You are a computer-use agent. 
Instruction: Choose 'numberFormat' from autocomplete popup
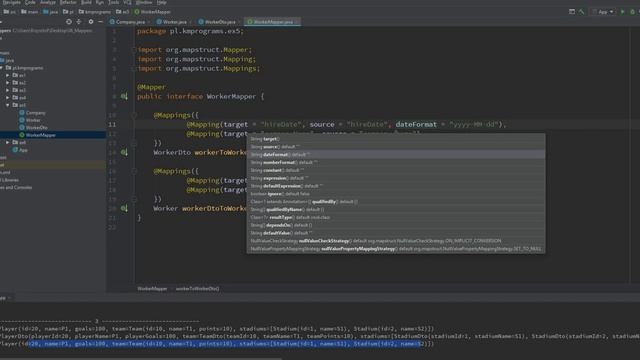[x=396, y=162]
